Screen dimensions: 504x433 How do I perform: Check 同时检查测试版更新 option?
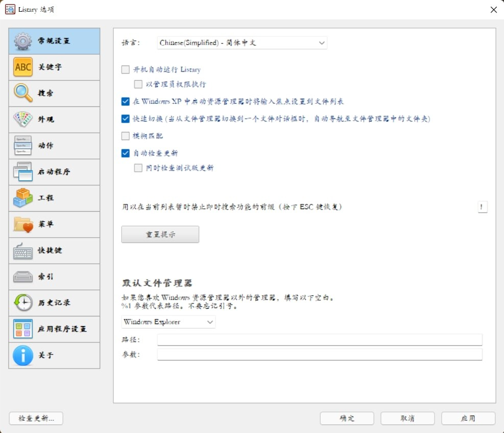tap(138, 168)
